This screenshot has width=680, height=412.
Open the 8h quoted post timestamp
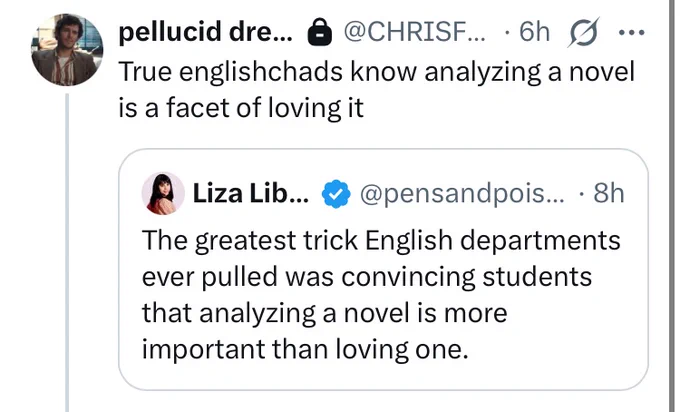(609, 193)
